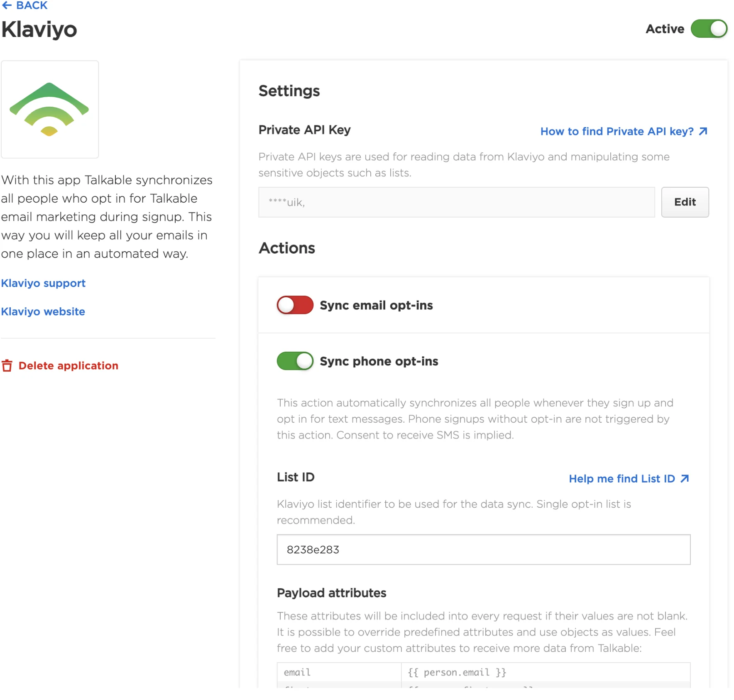
Task: Open the Klaviyo support link
Action: [43, 283]
